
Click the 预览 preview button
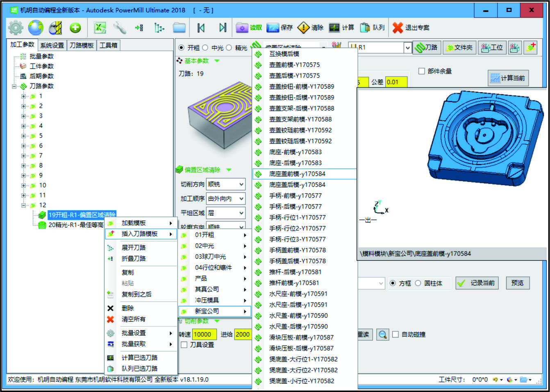click(x=518, y=283)
